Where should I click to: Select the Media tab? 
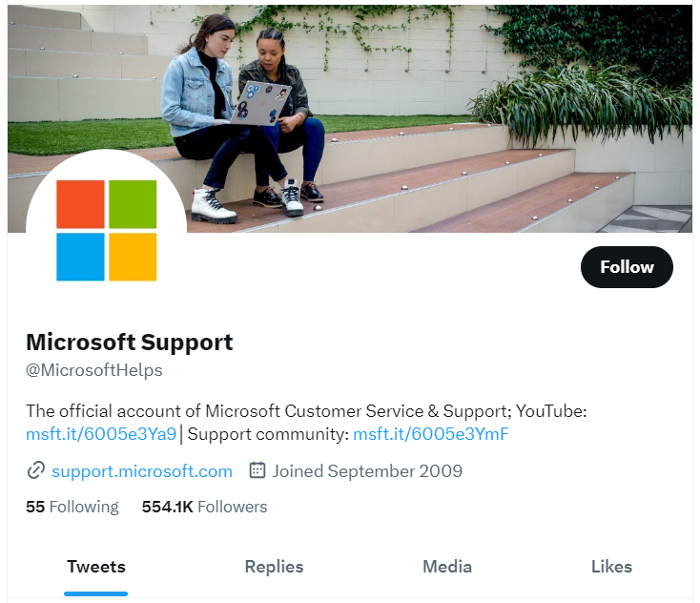(x=447, y=567)
